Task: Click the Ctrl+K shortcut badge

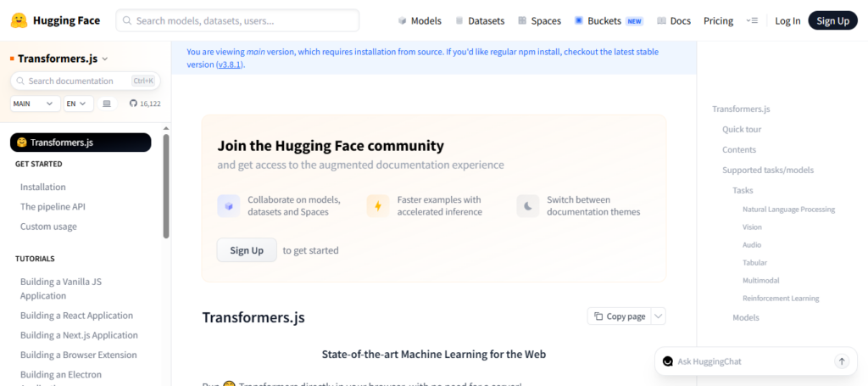Action: [x=143, y=81]
